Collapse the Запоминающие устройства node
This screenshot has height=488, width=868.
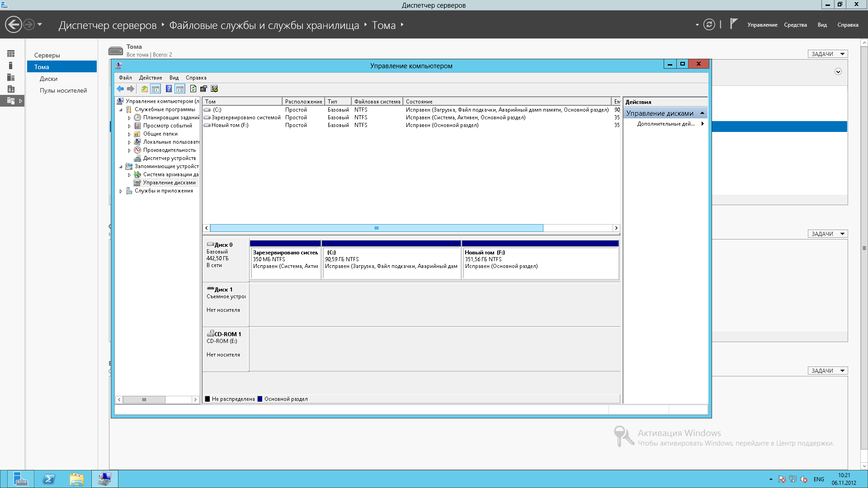(121, 167)
